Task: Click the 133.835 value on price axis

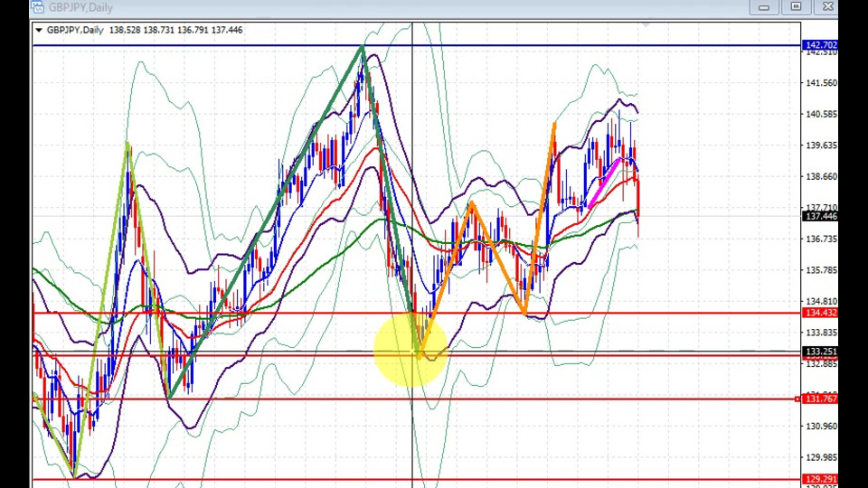Action: pyautogui.click(x=821, y=333)
